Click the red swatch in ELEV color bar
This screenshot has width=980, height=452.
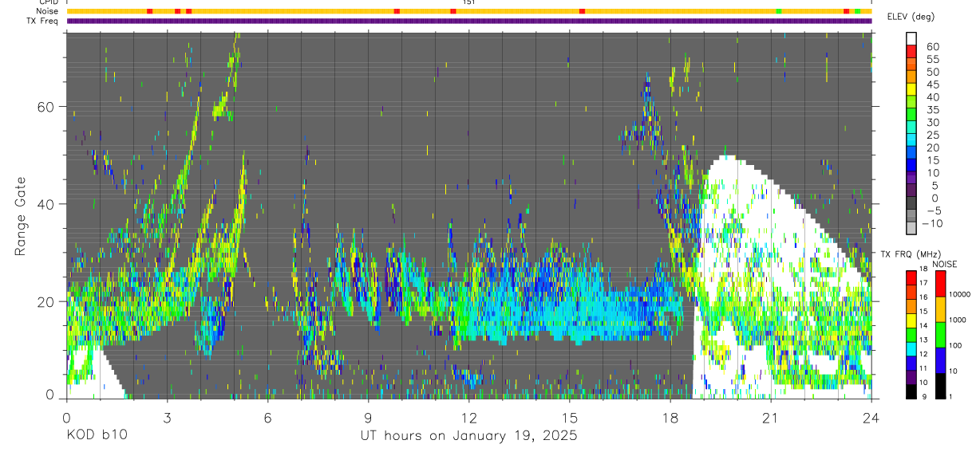click(x=911, y=53)
